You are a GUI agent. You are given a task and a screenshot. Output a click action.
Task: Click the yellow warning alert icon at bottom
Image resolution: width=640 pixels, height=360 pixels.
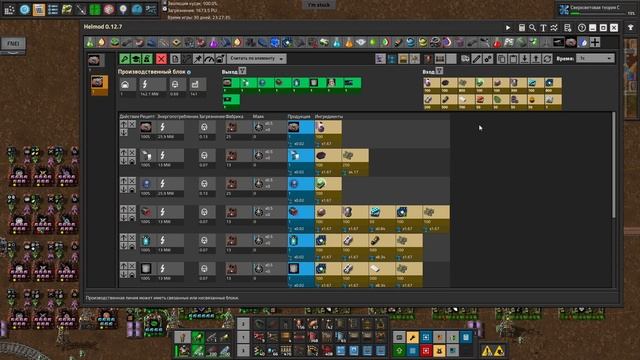point(487,351)
